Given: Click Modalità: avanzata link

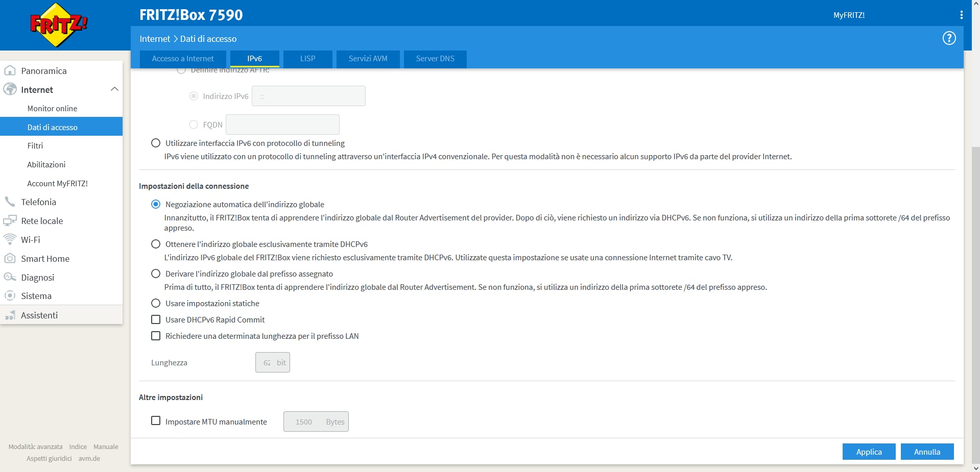Looking at the screenshot, I should click(x=35, y=446).
